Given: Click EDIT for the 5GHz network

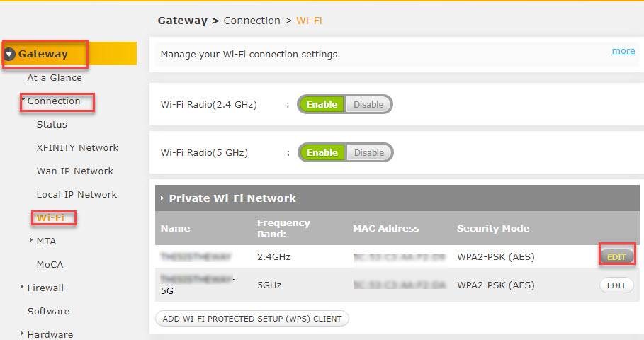Looking at the screenshot, I should tap(616, 285).
